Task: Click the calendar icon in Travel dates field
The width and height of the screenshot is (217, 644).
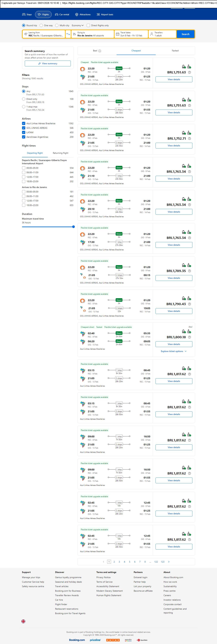Action: click(x=117, y=34)
